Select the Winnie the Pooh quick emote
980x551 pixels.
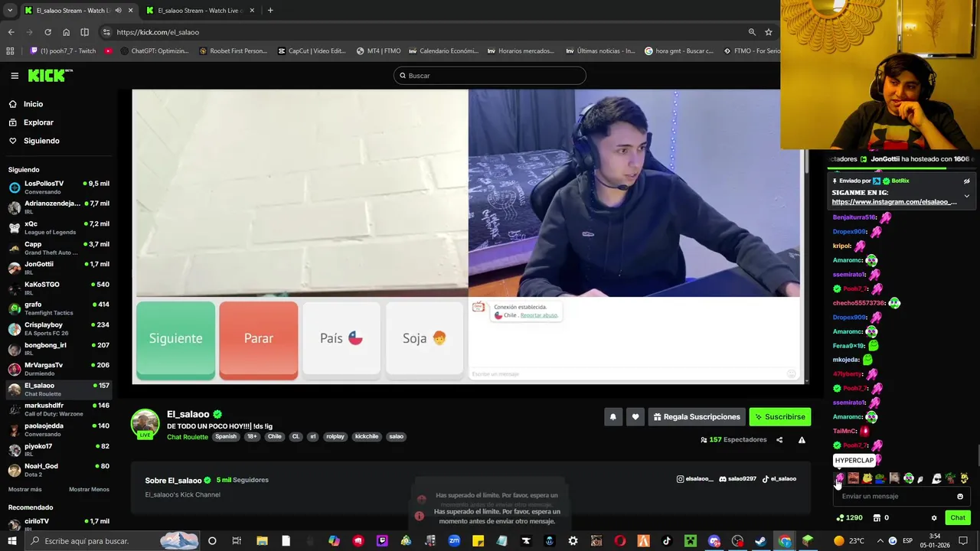pyautogui.click(x=867, y=479)
